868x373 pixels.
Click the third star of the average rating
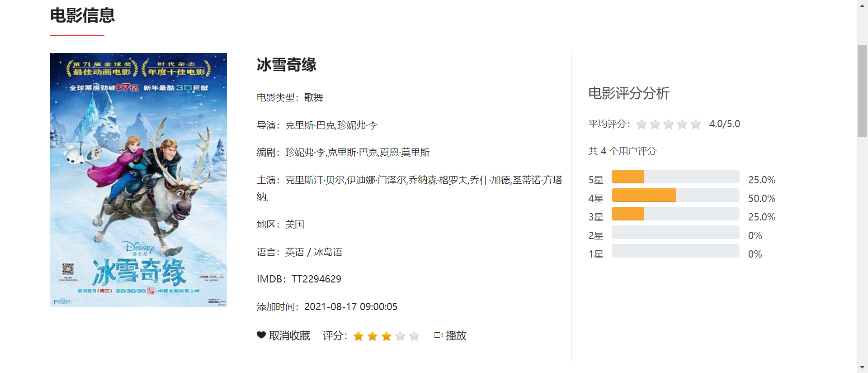[x=669, y=124]
